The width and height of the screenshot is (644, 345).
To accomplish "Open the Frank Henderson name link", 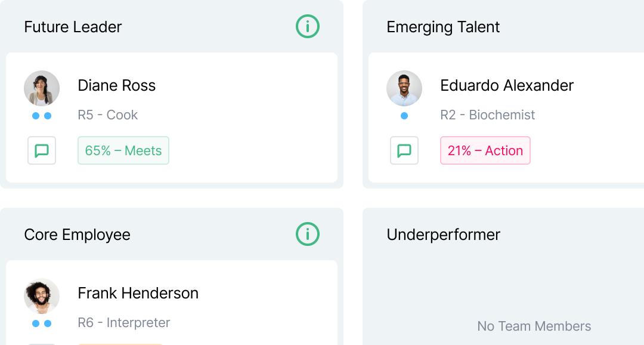I will click(138, 293).
